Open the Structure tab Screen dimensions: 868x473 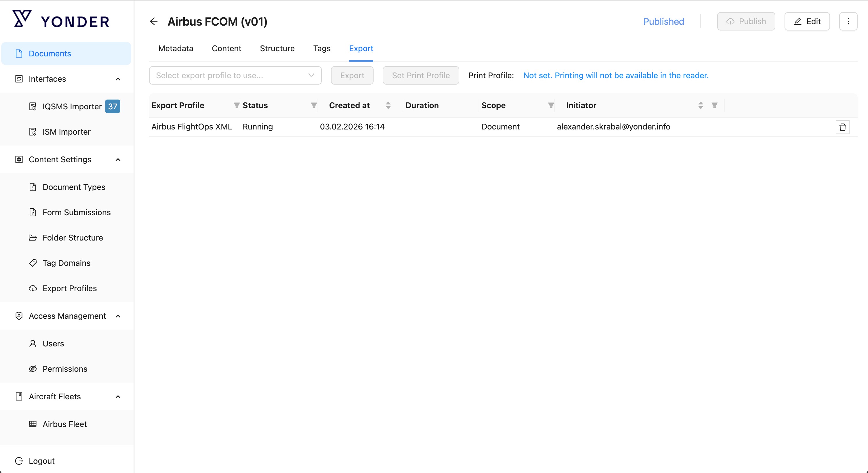click(x=277, y=49)
